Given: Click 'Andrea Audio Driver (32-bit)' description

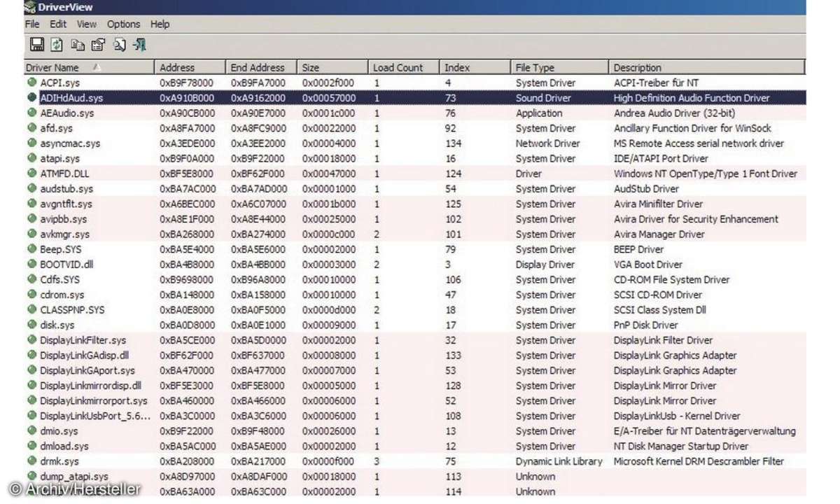Looking at the screenshot, I should 674,113.
